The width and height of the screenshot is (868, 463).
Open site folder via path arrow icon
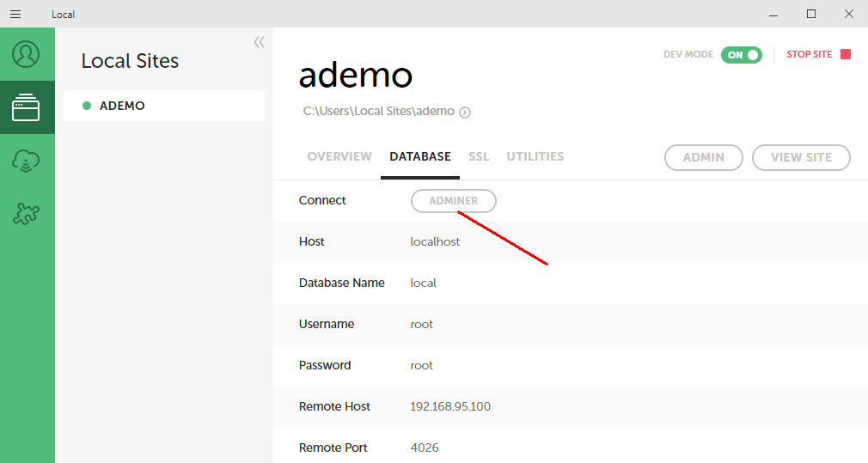coord(465,113)
